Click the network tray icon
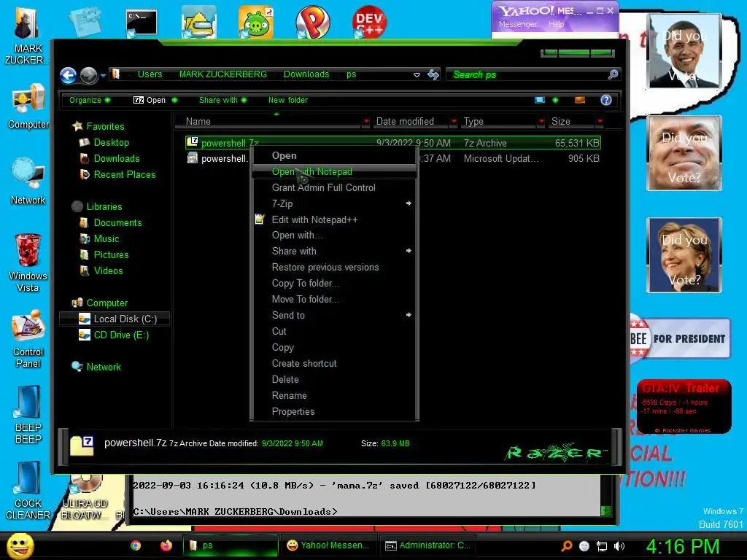Image resolution: width=747 pixels, height=560 pixels. pyautogui.click(x=602, y=546)
